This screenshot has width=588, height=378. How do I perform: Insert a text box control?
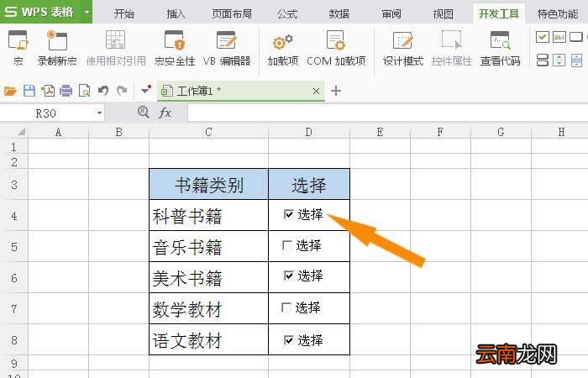pyautogui.click(x=559, y=37)
